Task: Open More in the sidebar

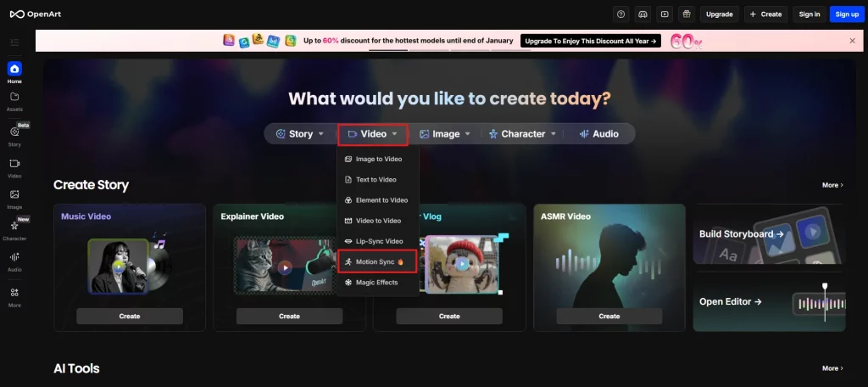Action: [x=14, y=297]
